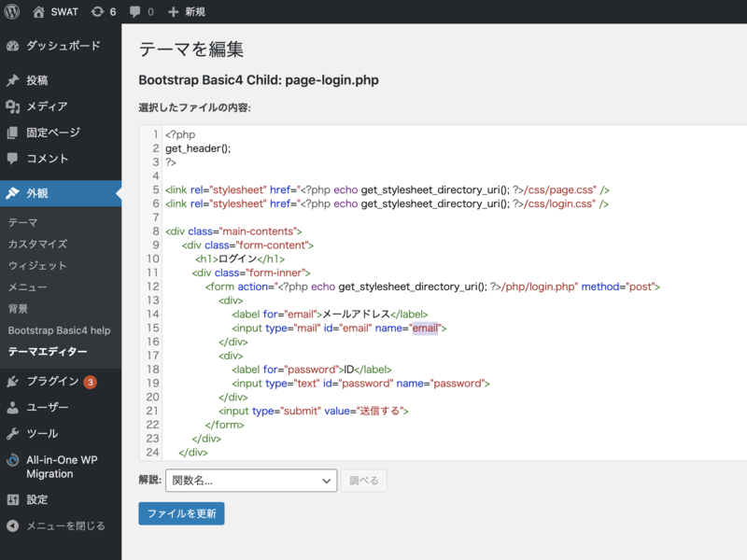747x560 pixels.
Task: Click the ファイルを更新 button
Action: (x=181, y=513)
